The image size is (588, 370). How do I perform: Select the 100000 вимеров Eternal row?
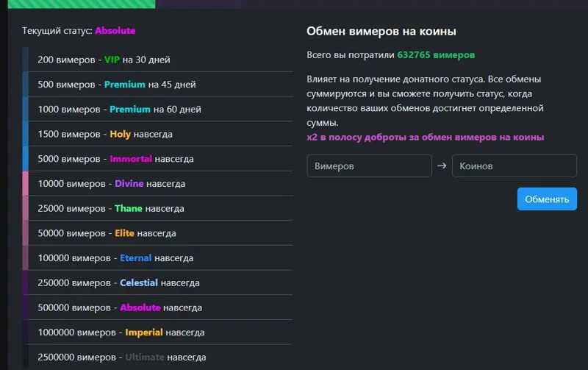point(157,257)
